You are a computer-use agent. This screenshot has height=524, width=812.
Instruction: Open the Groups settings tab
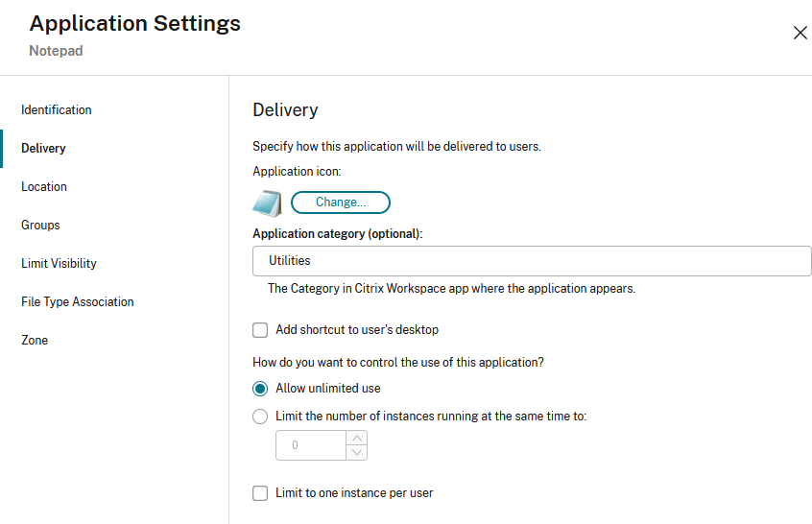click(40, 226)
